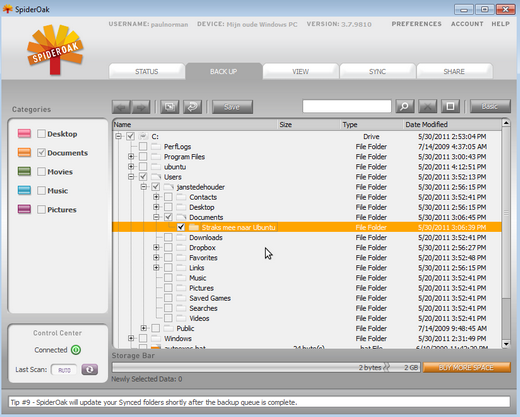Click BUY MORE SPACE button
Image resolution: width=520 pixels, height=417 pixels.
[467, 367]
